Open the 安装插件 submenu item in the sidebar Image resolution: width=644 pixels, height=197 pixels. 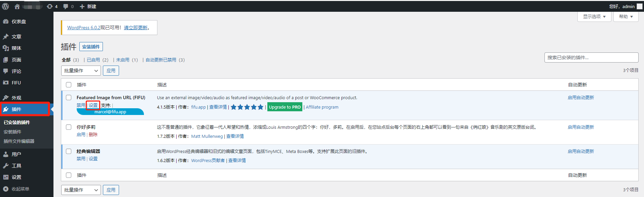(x=12, y=132)
